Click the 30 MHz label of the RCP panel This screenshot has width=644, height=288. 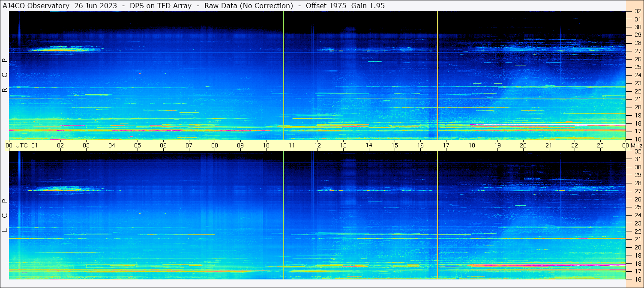point(637,27)
